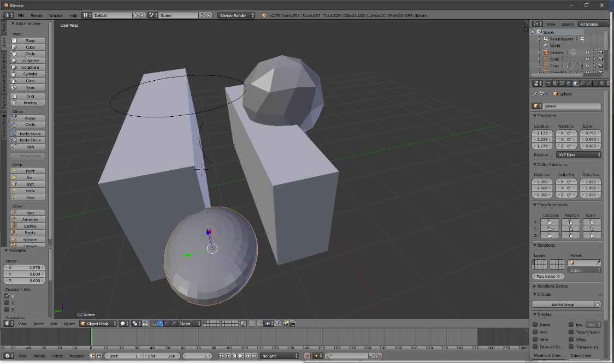614x364 pixels.
Task: Enable the Wire display checkbox
Action: [x=535, y=339]
